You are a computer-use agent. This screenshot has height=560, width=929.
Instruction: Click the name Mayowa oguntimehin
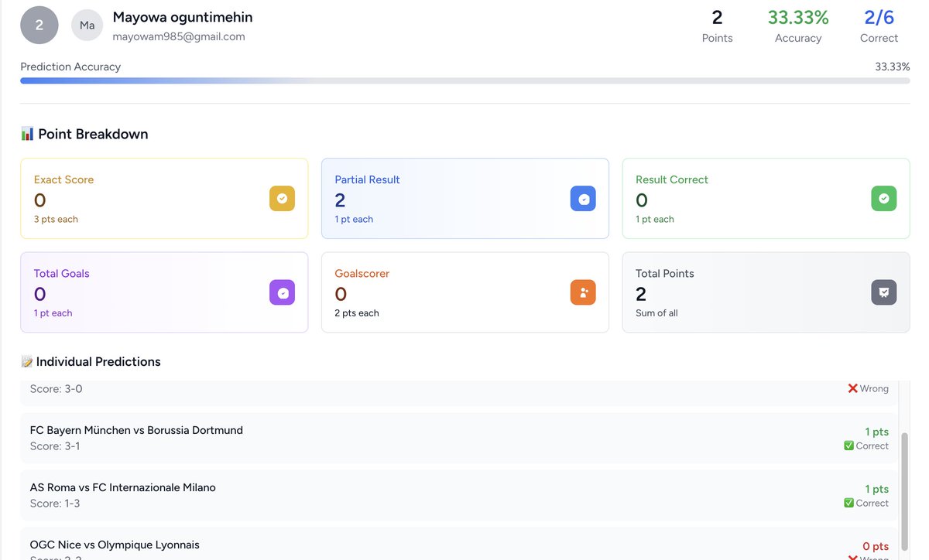click(x=183, y=17)
